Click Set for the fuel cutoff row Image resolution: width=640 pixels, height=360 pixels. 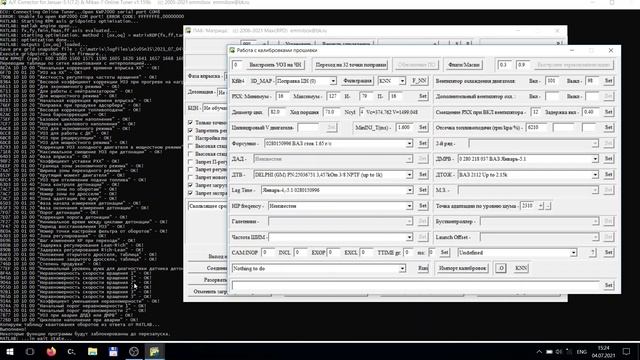(608, 128)
